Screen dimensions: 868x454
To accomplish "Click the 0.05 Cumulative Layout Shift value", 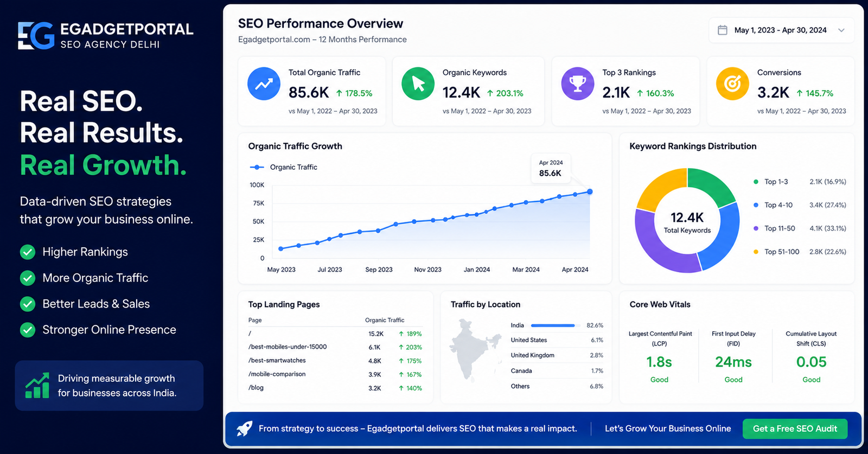I will pyautogui.click(x=811, y=362).
